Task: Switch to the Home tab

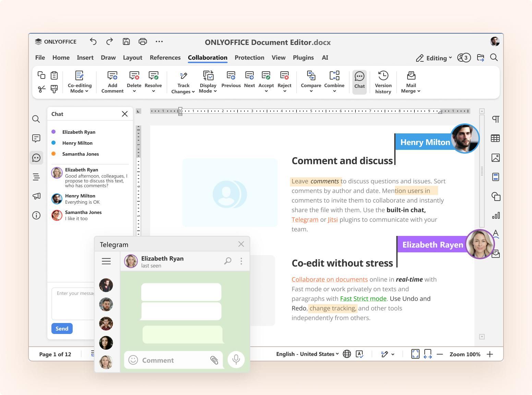Action: tap(61, 58)
